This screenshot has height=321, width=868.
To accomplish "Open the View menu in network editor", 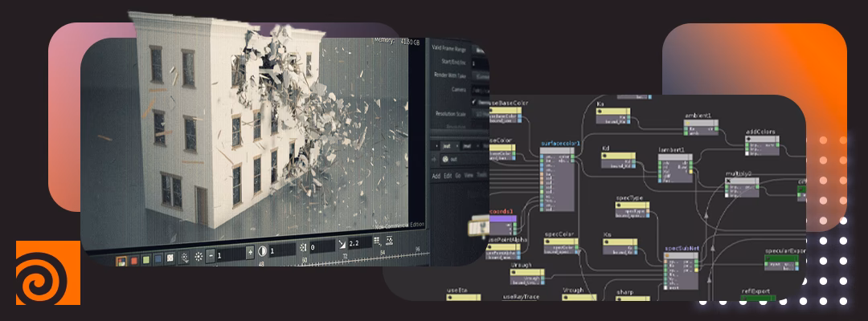I will 469,175.
